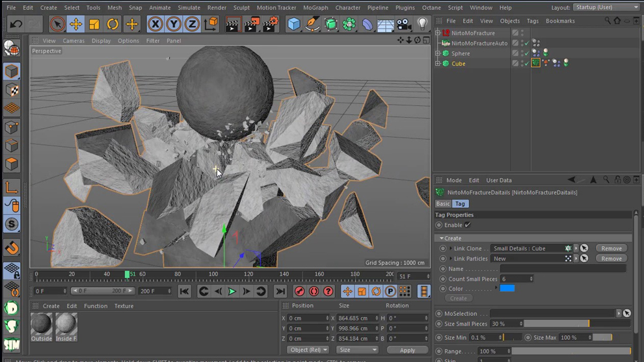Add a camera object

point(404,24)
